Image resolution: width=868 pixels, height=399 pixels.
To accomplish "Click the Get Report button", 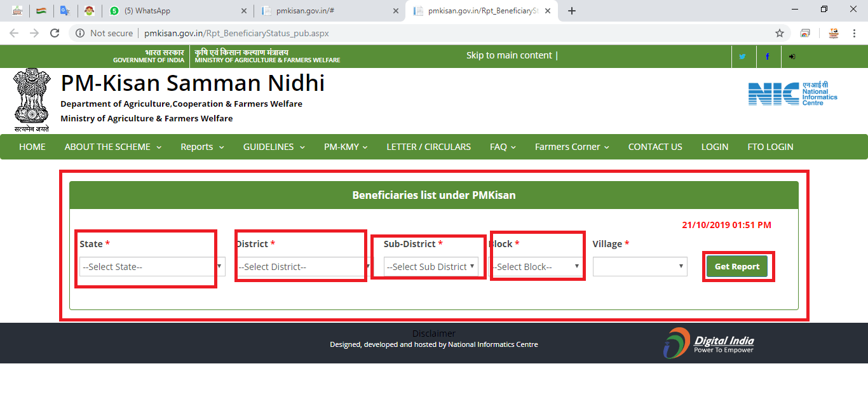I will (x=737, y=267).
